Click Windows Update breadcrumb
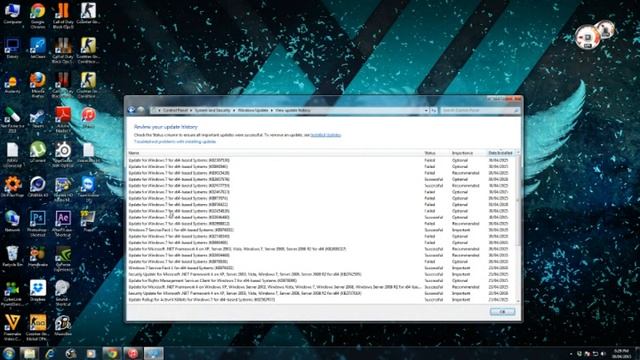Viewport: 640px width, 360px height. (253, 110)
